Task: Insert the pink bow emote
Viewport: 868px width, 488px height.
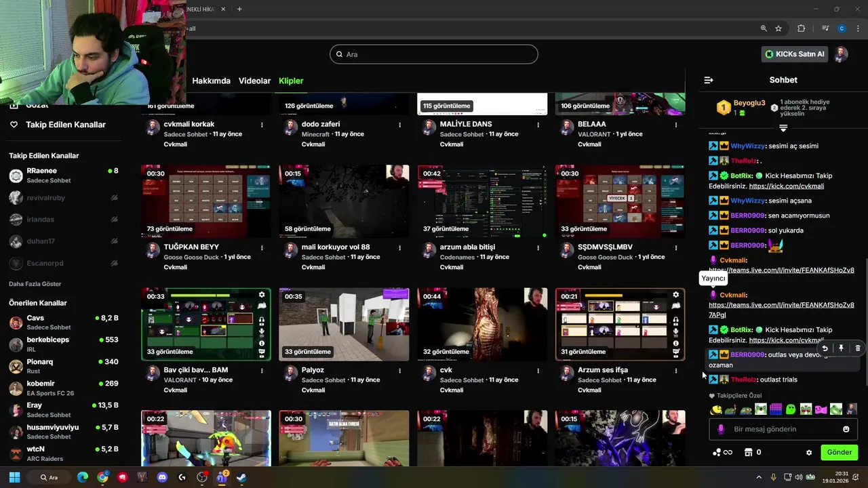Action: pos(821,409)
